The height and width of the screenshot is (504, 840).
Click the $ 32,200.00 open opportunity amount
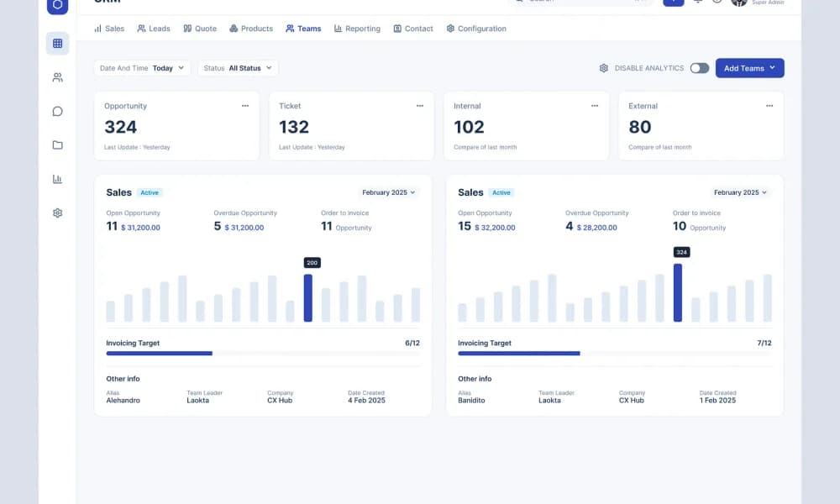pos(495,228)
